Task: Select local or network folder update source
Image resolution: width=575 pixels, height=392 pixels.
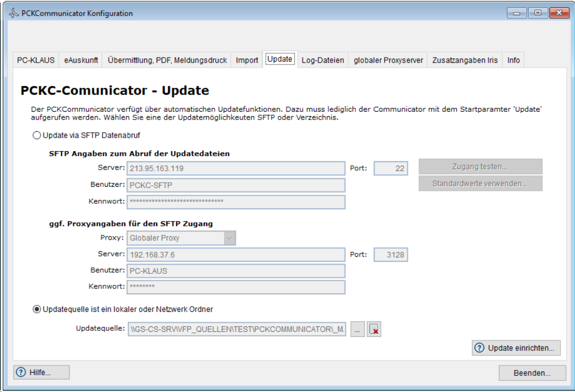Action: (36, 309)
